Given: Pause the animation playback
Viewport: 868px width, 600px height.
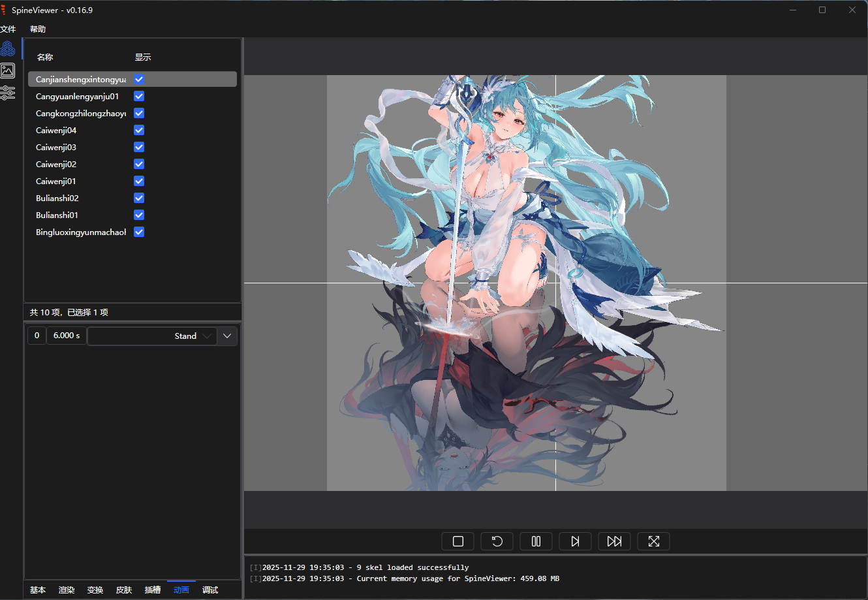Looking at the screenshot, I should [x=536, y=541].
